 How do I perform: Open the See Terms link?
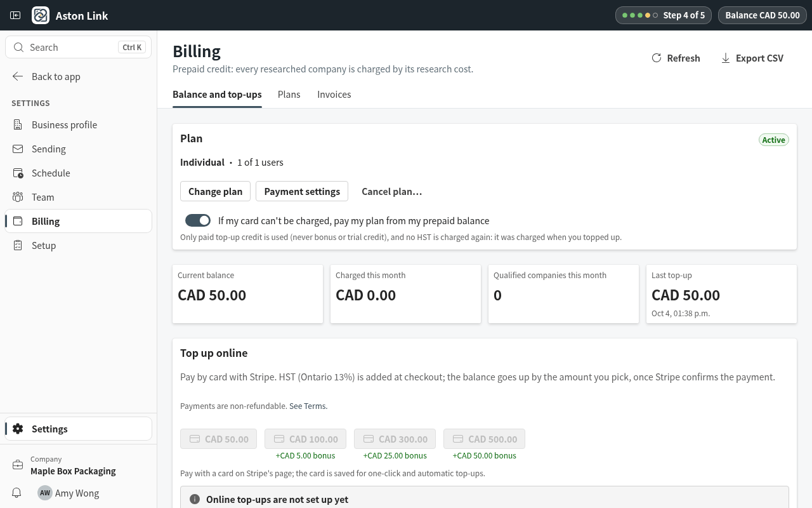tap(308, 406)
